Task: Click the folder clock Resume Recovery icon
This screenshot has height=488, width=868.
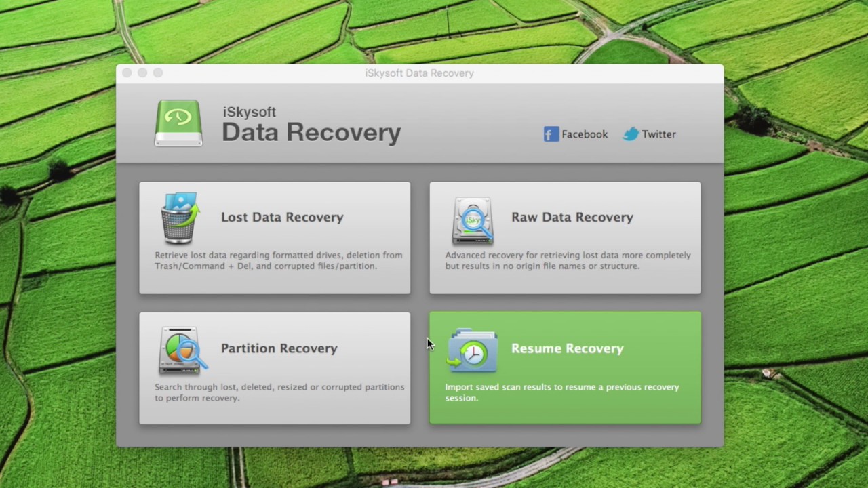Action: pyautogui.click(x=472, y=350)
